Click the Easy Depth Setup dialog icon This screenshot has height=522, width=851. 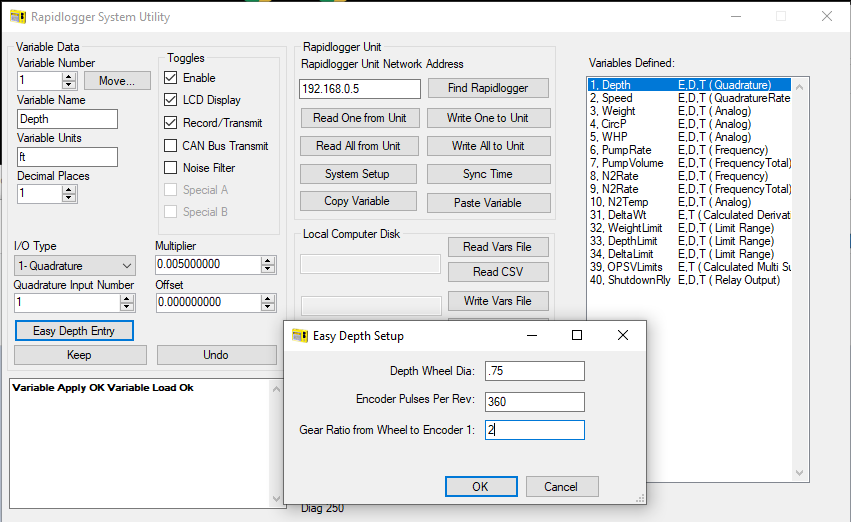[x=300, y=335]
